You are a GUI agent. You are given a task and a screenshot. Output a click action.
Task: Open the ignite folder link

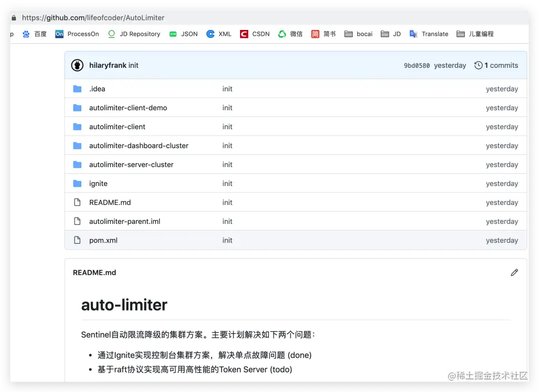(98, 184)
